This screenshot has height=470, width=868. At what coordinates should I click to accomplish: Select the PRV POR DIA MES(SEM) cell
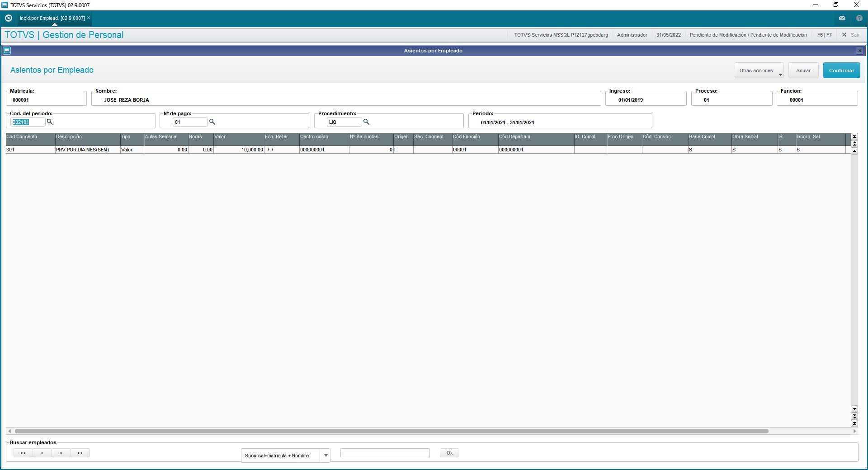[x=88, y=150]
